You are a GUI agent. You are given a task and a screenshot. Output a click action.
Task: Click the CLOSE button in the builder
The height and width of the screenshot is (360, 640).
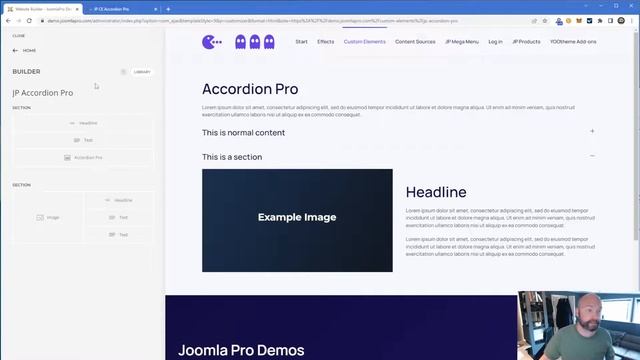19,36
